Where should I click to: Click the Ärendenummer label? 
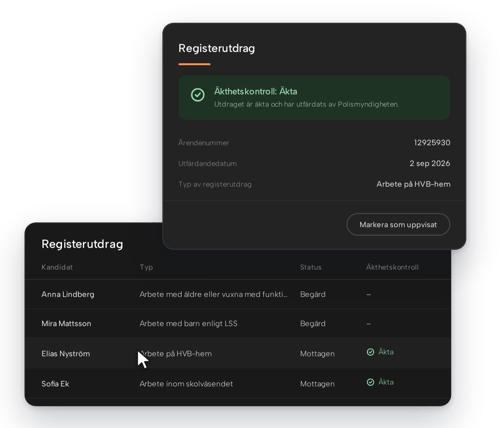tap(204, 143)
